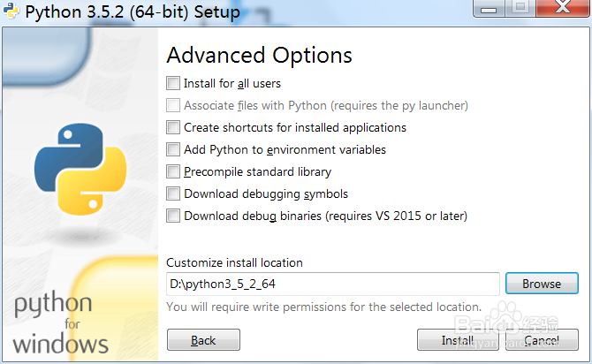This screenshot has height=364, width=592.
Task: Select Download debugging symbols checkbox
Action: [173, 194]
